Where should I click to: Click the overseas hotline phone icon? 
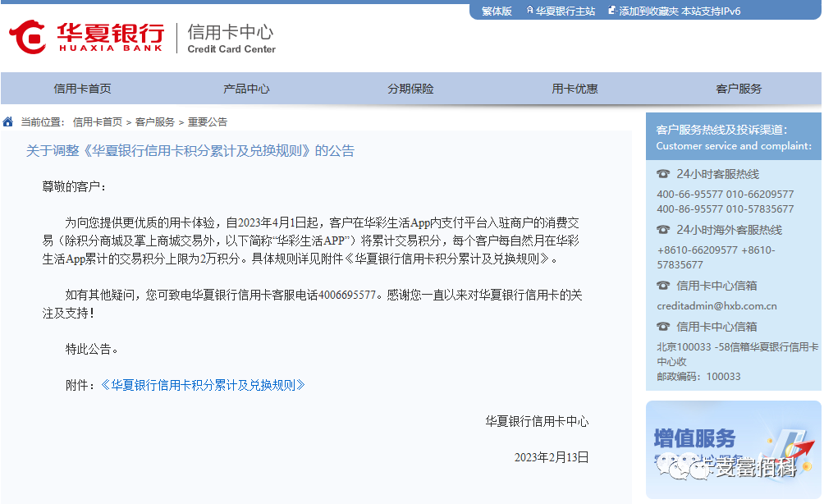click(663, 228)
